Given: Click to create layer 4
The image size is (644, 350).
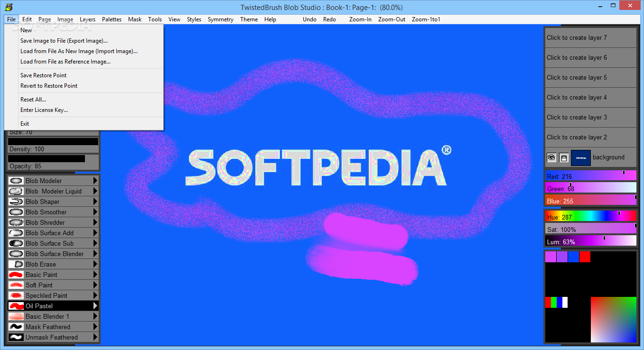Looking at the screenshot, I should (590, 97).
